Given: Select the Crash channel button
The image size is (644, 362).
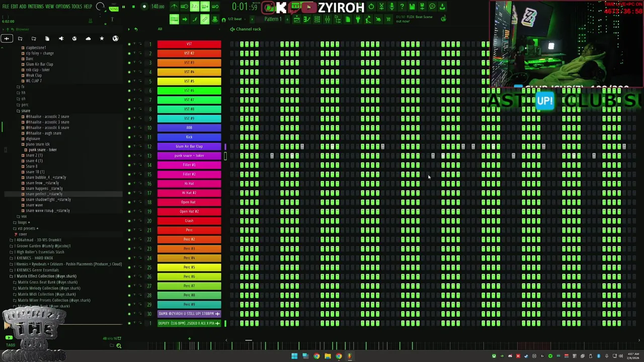Looking at the screenshot, I should (189, 221).
